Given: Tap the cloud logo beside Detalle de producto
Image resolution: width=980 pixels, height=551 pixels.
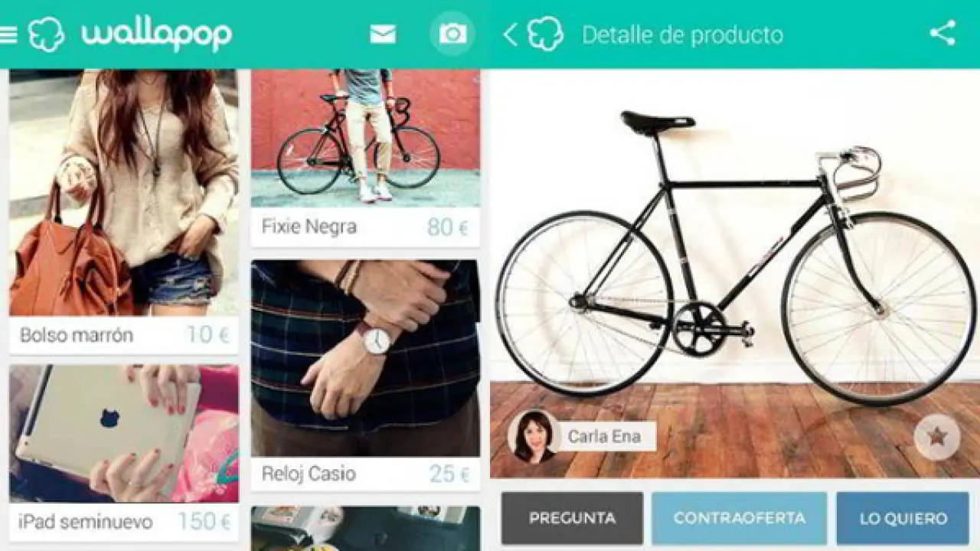Looking at the screenshot, I should [x=545, y=34].
